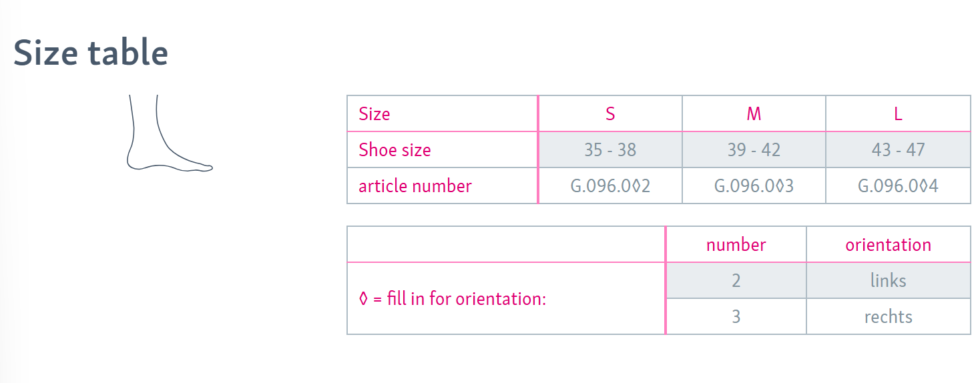Click the links orientation cell
Image resolution: width=980 pixels, height=383 pixels.
coord(888,280)
